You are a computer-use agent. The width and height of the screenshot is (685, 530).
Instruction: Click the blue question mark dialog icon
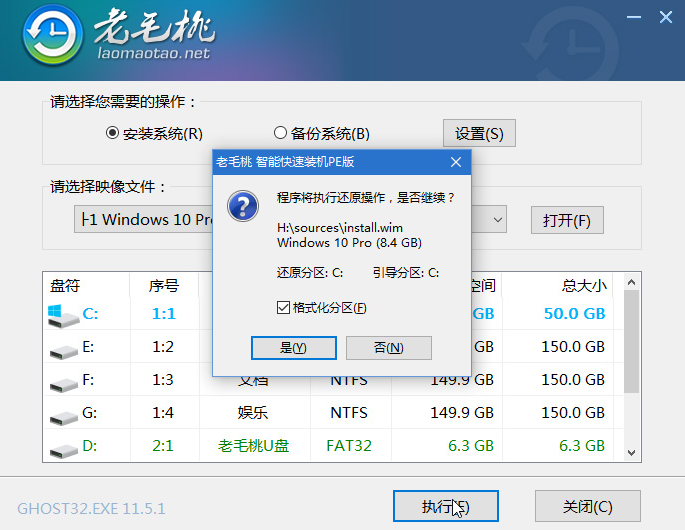coord(243,207)
